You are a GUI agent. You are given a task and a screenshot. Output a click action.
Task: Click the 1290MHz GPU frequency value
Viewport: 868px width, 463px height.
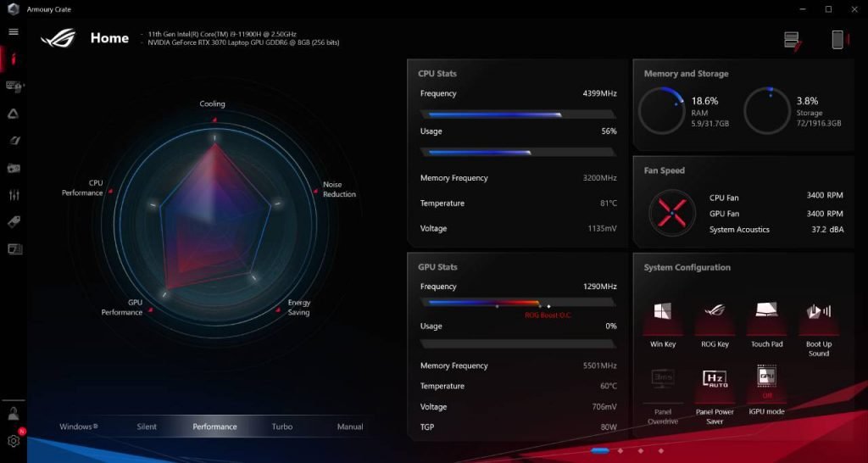[599, 287]
